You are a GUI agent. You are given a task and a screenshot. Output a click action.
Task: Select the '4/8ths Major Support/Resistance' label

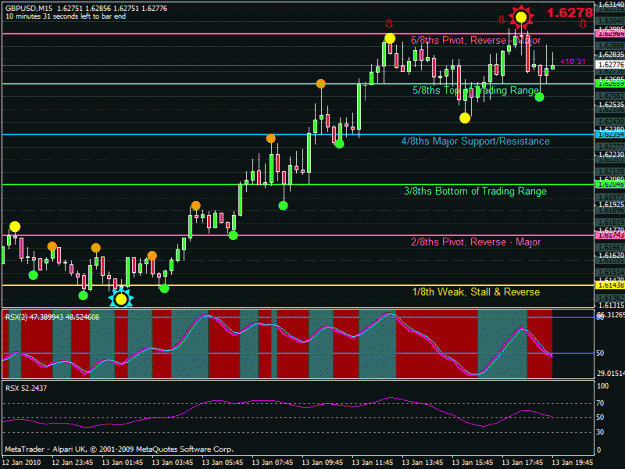[x=476, y=141]
